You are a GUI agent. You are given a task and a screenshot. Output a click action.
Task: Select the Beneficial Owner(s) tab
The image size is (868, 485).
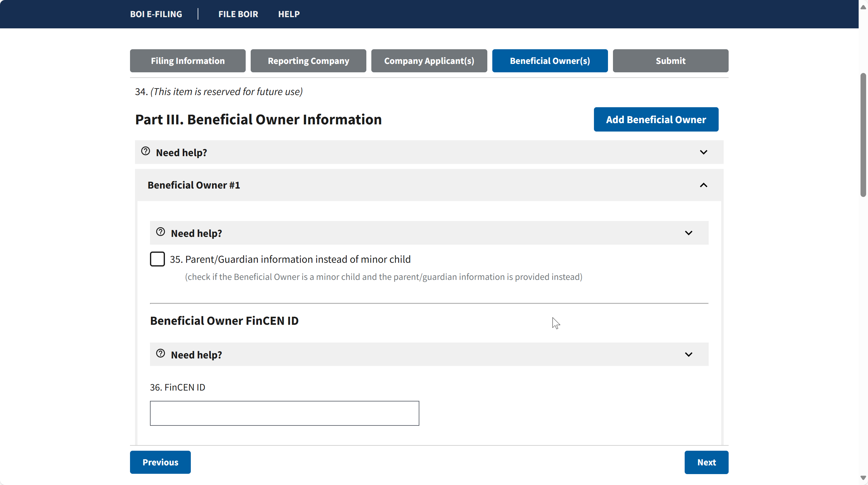coord(550,61)
